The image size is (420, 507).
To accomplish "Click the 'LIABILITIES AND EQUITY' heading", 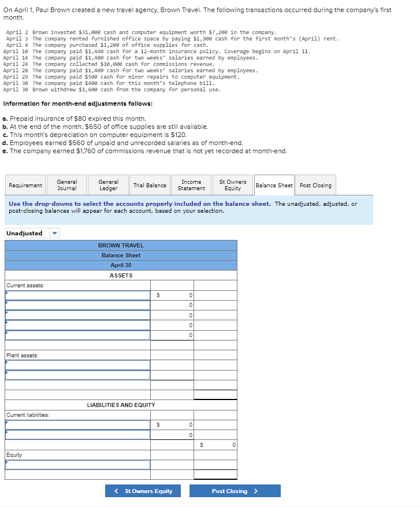I will [121, 405].
